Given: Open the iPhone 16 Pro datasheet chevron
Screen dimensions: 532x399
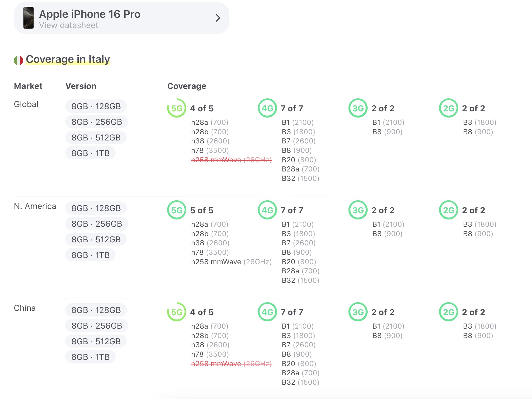Looking at the screenshot, I should pyautogui.click(x=218, y=18).
